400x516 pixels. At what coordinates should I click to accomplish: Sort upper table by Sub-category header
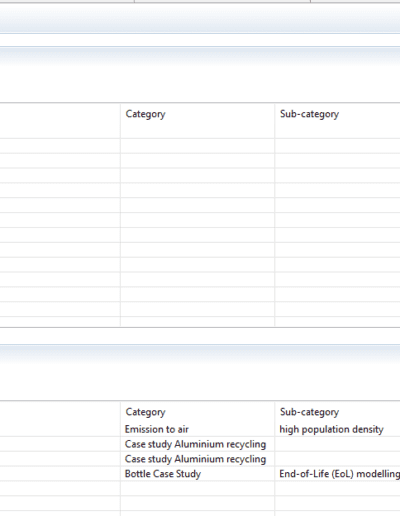337,121
